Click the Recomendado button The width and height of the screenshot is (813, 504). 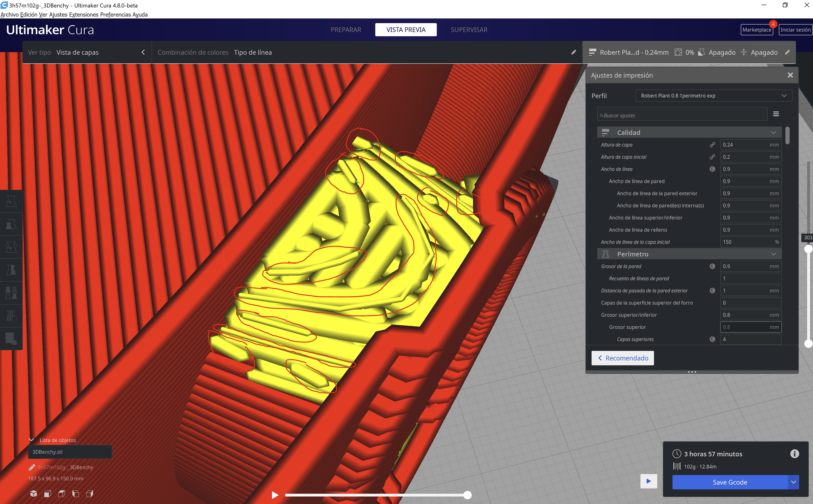point(622,358)
